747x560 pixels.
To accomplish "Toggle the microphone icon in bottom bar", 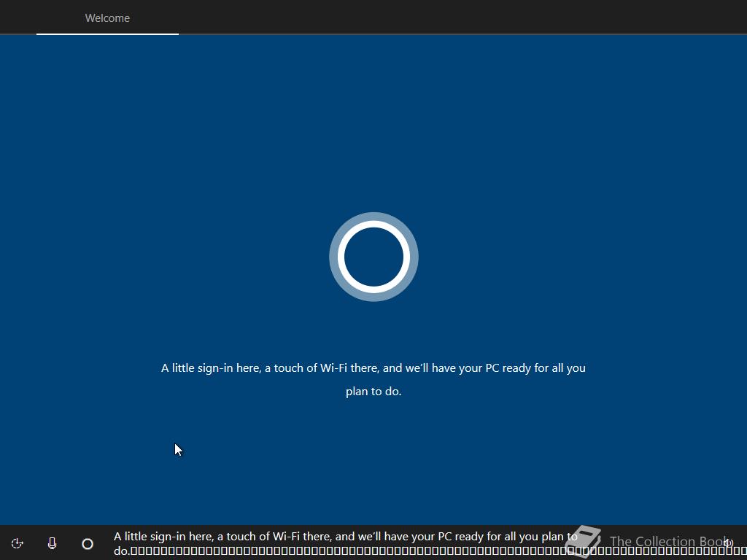I will coord(53,543).
